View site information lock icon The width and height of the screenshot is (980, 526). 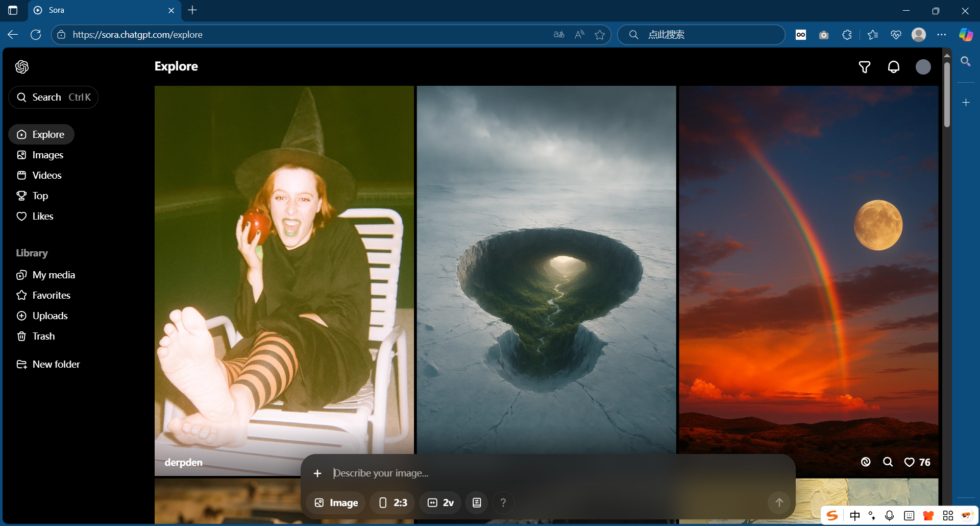tap(61, 35)
